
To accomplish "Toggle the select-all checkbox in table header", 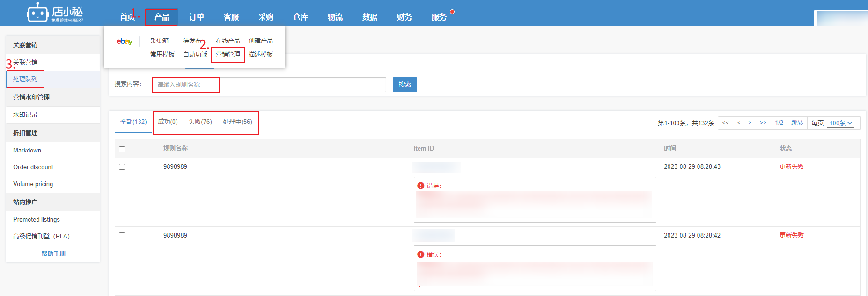I will click(x=122, y=150).
